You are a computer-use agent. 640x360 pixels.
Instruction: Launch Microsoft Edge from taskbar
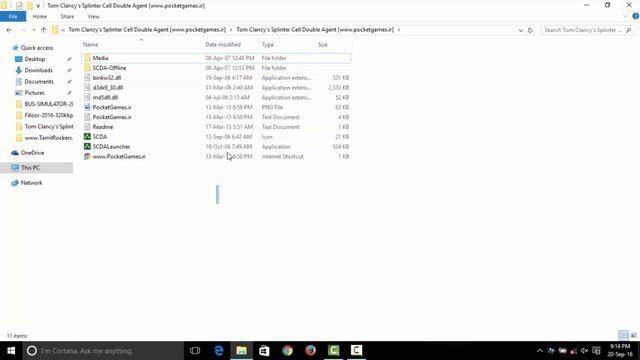[219, 351]
